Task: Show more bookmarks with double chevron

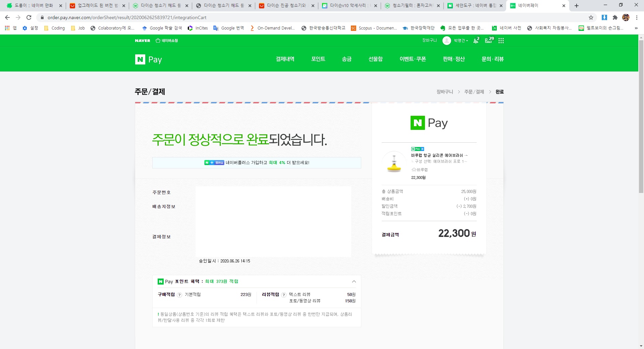Action: click(x=636, y=28)
